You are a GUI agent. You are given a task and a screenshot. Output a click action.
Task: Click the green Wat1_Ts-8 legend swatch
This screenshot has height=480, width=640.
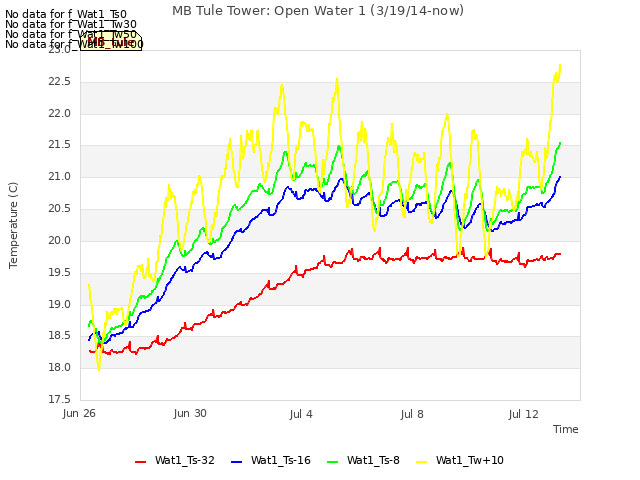[333, 462]
